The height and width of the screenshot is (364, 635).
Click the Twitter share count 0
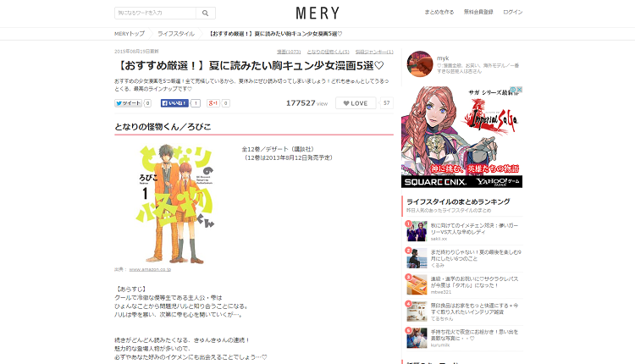148,103
